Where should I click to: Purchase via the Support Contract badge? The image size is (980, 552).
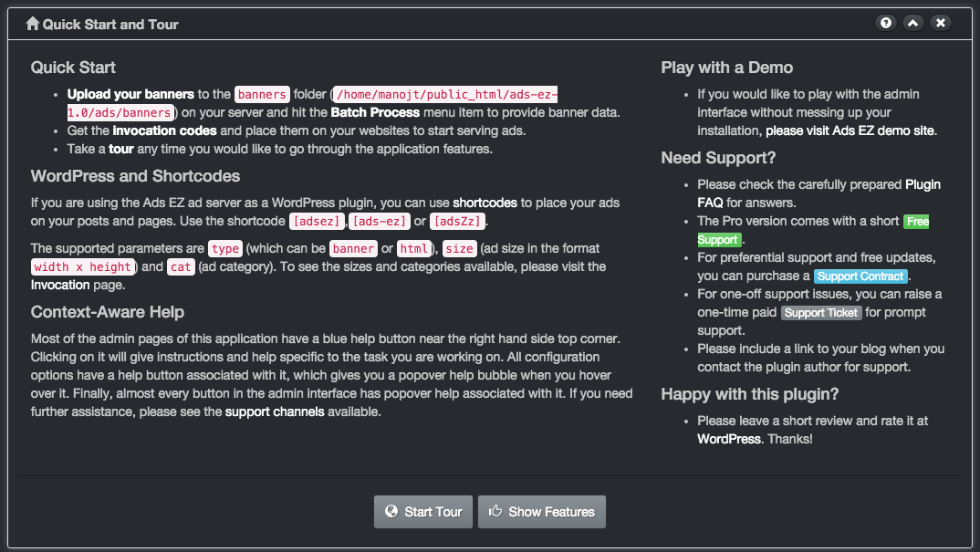click(860, 276)
